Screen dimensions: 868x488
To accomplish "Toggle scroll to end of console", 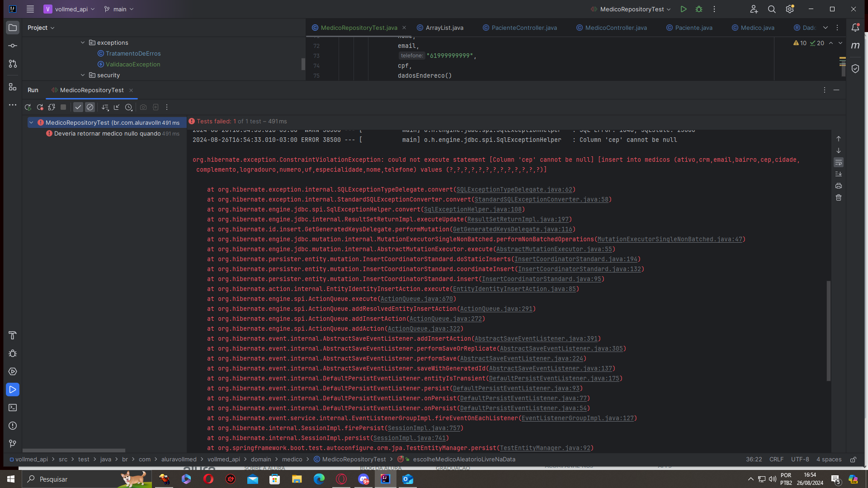I will (x=839, y=174).
